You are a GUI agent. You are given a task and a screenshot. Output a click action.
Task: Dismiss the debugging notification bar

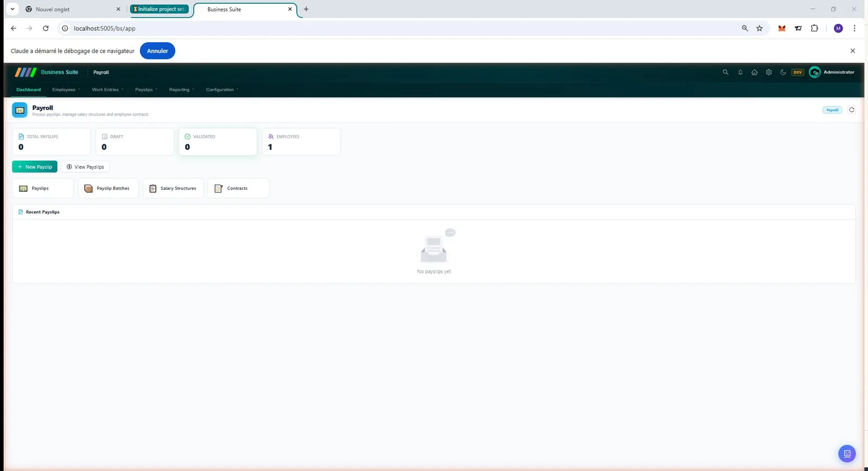click(x=853, y=51)
